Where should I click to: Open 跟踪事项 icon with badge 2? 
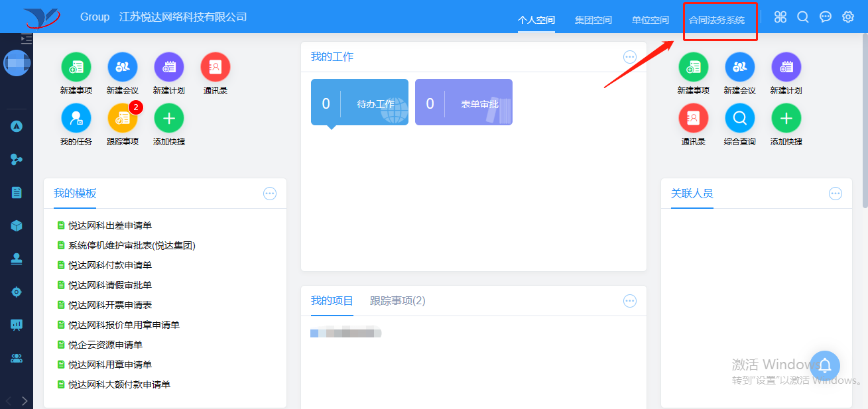pyautogui.click(x=123, y=117)
